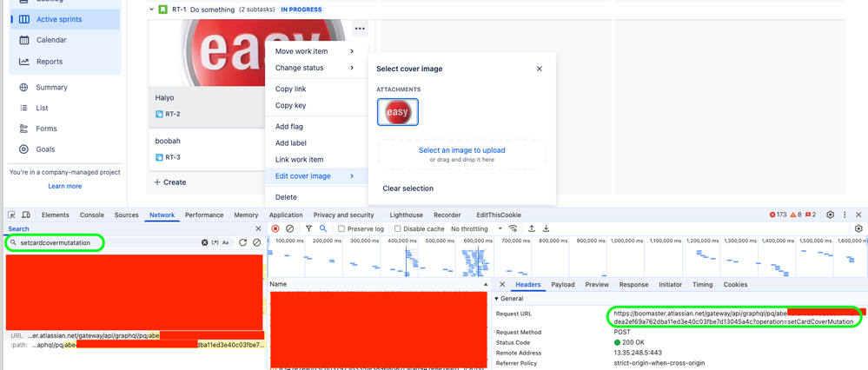Click the Clear selection button

coord(408,188)
